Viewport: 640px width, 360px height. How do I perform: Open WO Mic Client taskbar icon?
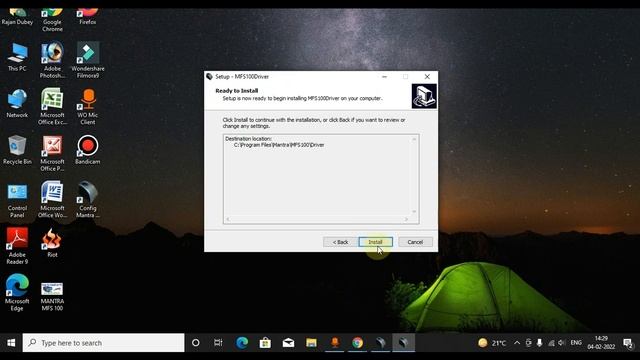click(335, 343)
